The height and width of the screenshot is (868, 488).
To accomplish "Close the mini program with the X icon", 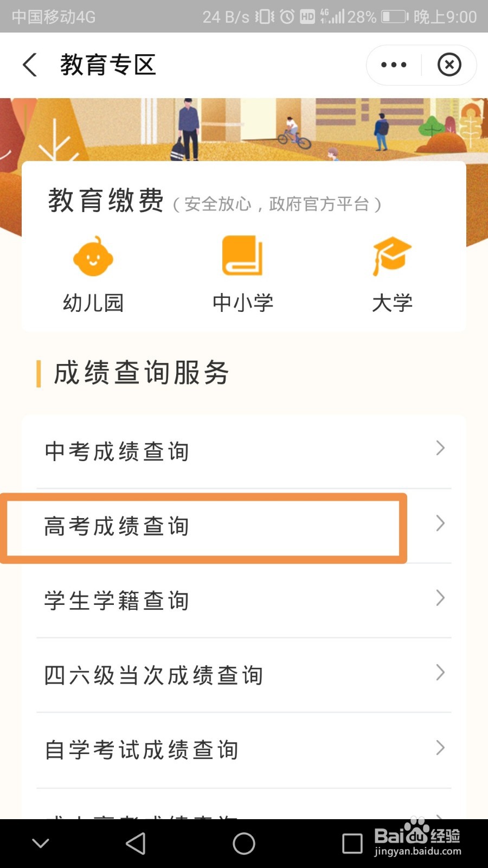I will click(450, 65).
